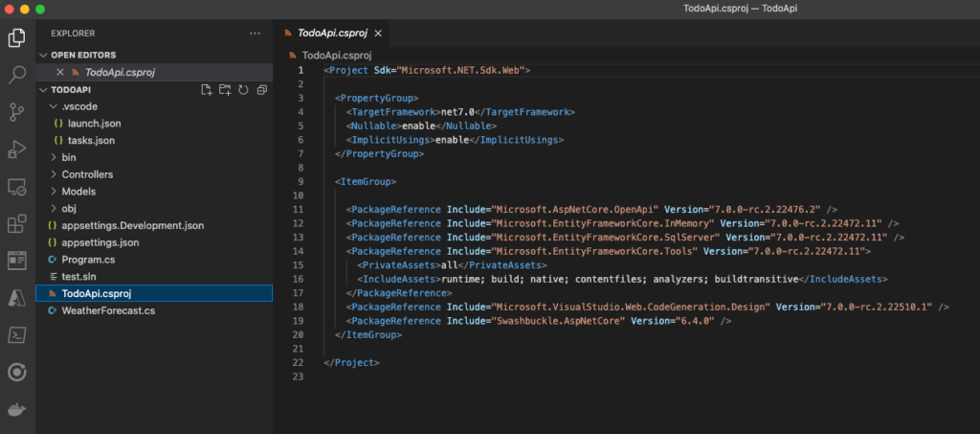Click the closing Project tag
This screenshot has height=434, width=980.
coord(352,363)
